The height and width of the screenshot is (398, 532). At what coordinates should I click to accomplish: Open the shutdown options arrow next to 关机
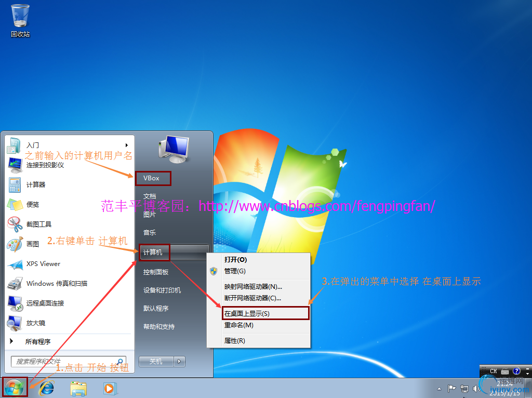tap(179, 361)
